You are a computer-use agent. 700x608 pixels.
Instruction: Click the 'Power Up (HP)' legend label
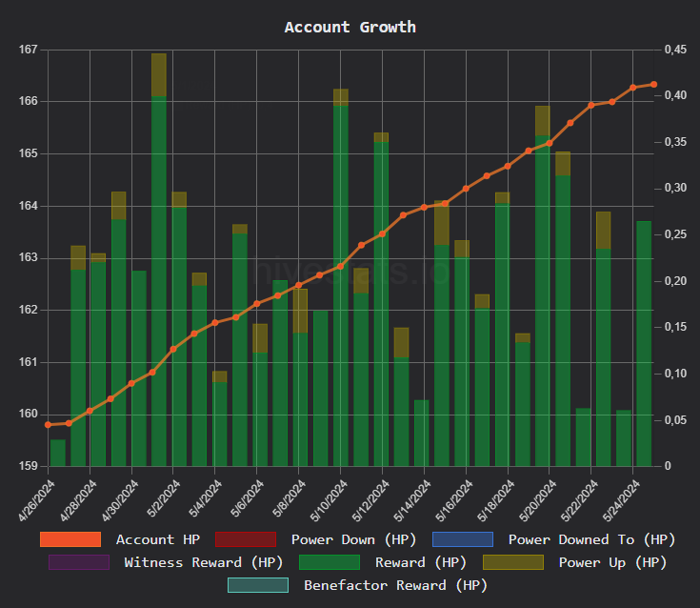(612, 562)
